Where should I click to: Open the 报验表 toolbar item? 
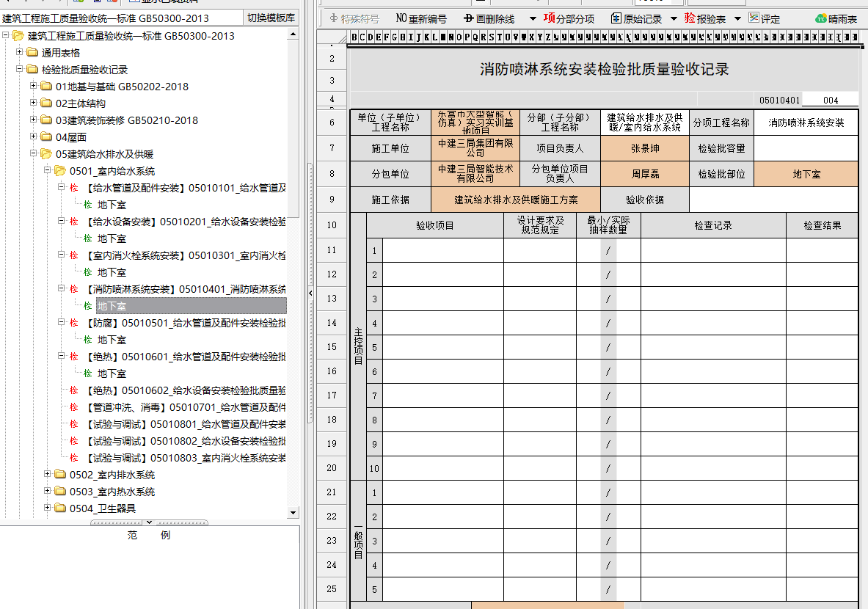coord(704,19)
